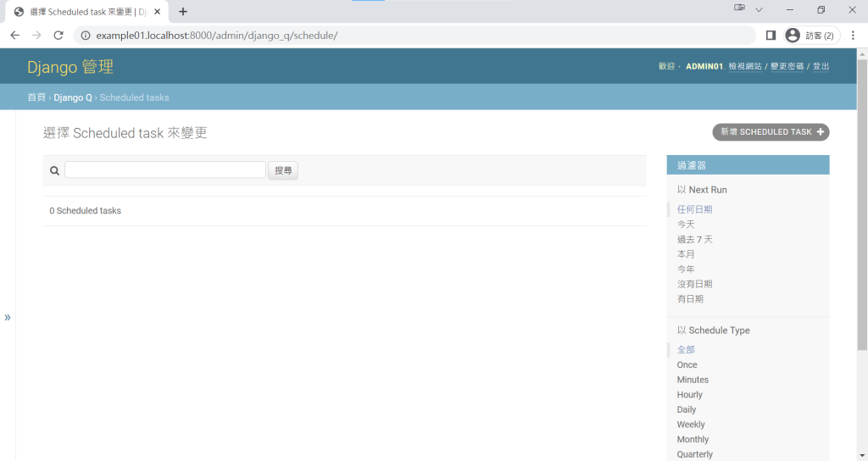Select 全部 Schedule Type filter

(686, 349)
